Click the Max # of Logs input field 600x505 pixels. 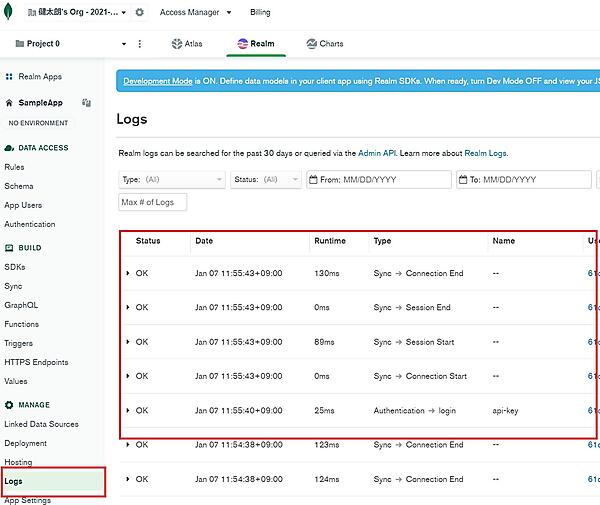152,202
